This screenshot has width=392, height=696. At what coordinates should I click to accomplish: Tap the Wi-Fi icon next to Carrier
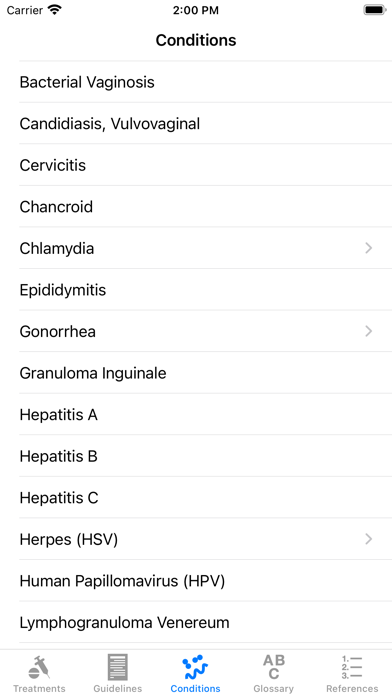coord(55,10)
